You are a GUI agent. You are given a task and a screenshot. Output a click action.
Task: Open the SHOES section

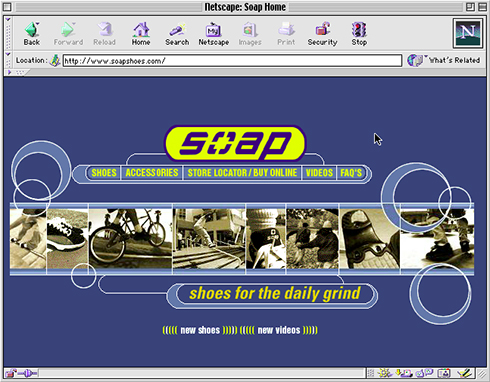[104, 173]
